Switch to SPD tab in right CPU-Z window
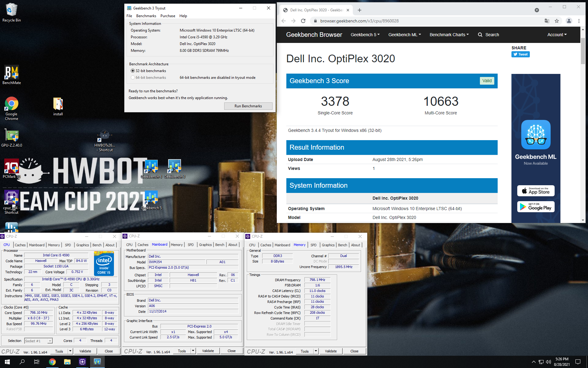 (x=313, y=245)
